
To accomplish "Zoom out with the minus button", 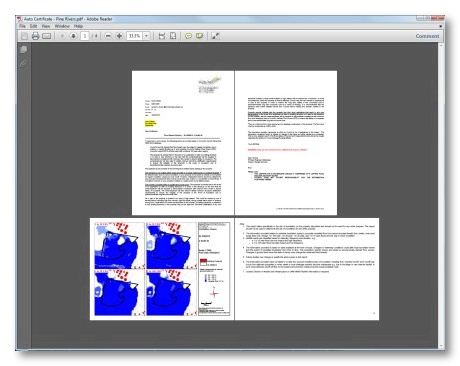I will click(108, 36).
